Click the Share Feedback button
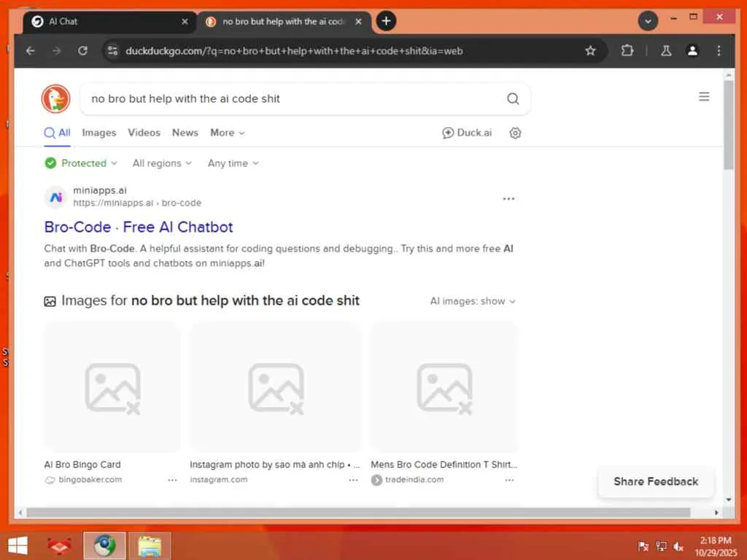 pyautogui.click(x=656, y=481)
